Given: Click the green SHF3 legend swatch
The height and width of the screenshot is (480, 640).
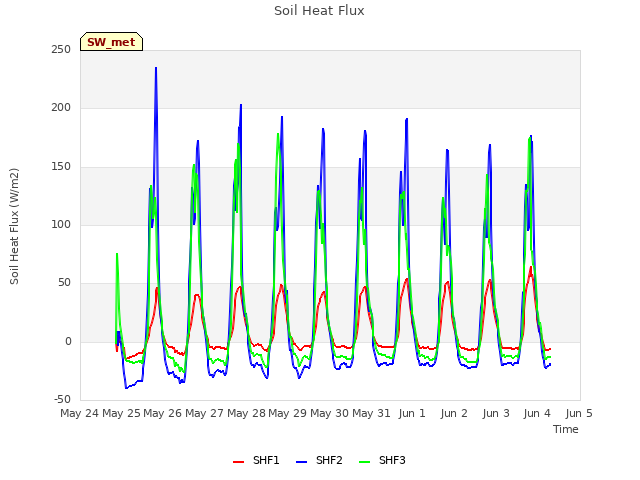Looking at the screenshot, I should coord(364,462).
